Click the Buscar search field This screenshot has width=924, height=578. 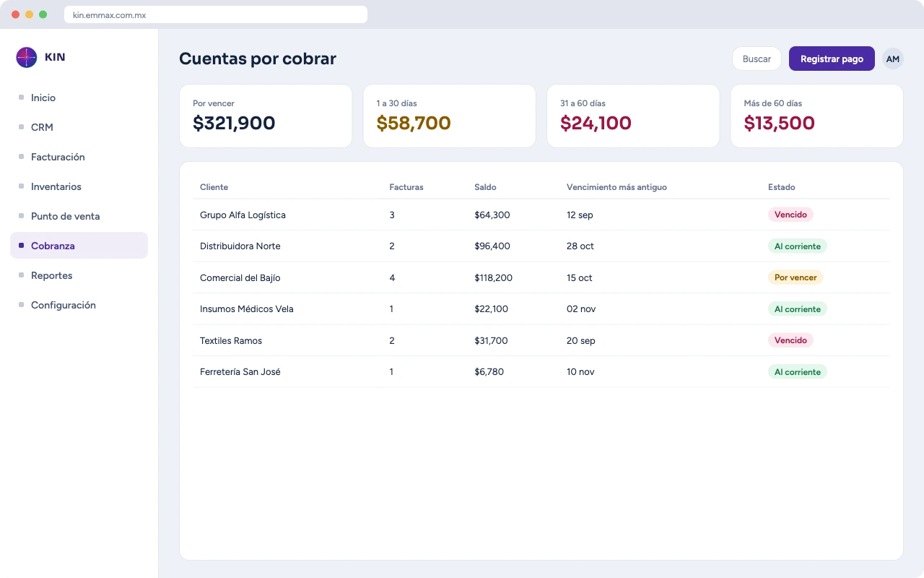pyautogui.click(x=757, y=59)
